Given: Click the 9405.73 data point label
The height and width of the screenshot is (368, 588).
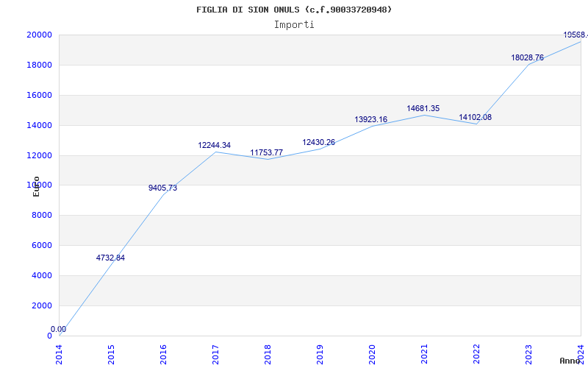Looking at the screenshot, I should (x=162, y=188).
